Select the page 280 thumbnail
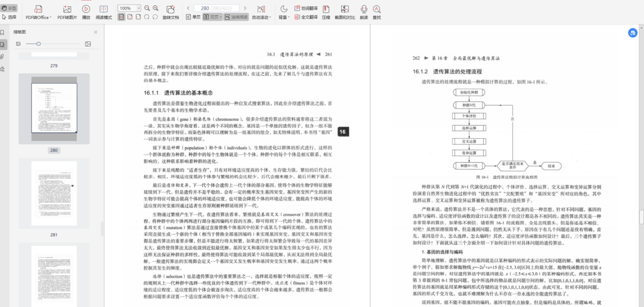Image resolution: width=644 pixels, height=307 pixels. (x=54, y=109)
